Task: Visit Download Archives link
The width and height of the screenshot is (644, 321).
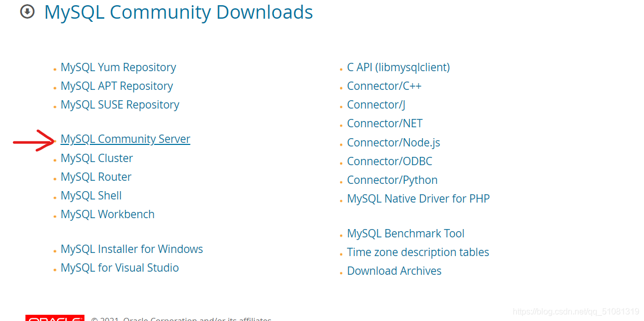Action: (x=394, y=271)
